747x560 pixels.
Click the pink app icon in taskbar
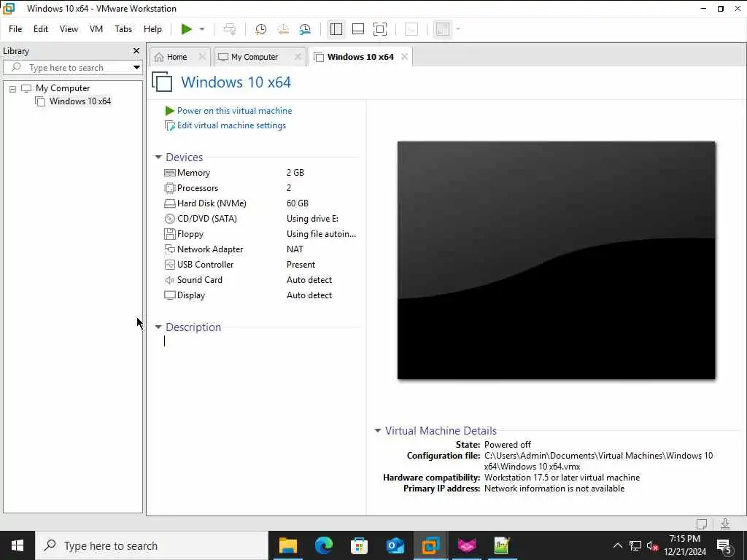[x=466, y=545]
